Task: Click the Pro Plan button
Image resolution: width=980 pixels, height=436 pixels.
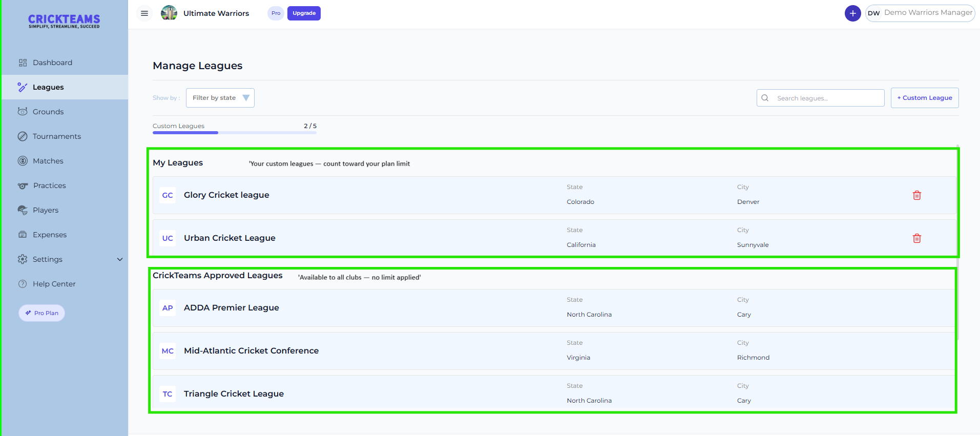Action: tap(42, 313)
